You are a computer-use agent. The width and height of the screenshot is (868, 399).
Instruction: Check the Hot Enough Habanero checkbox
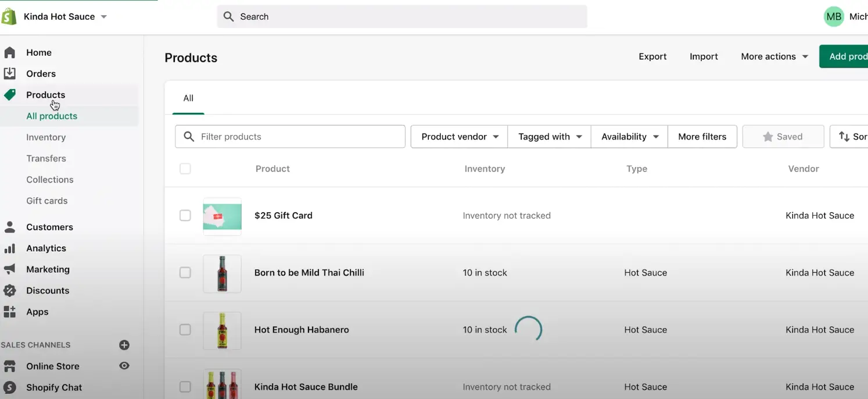185,330
